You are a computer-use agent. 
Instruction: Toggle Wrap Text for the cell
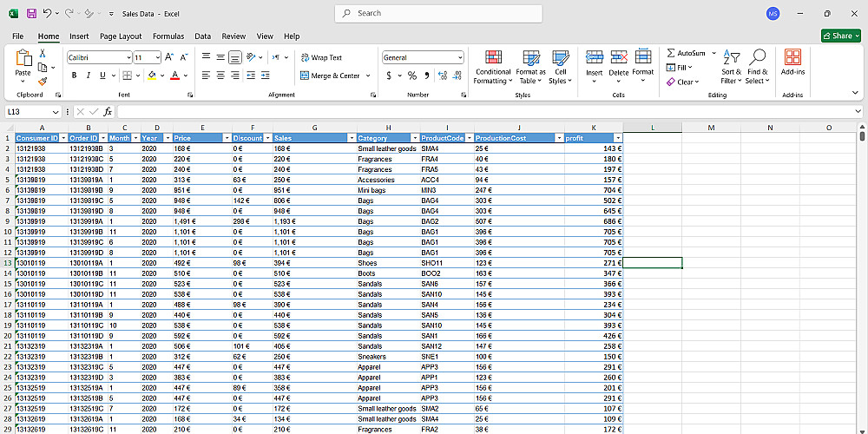pyautogui.click(x=321, y=57)
